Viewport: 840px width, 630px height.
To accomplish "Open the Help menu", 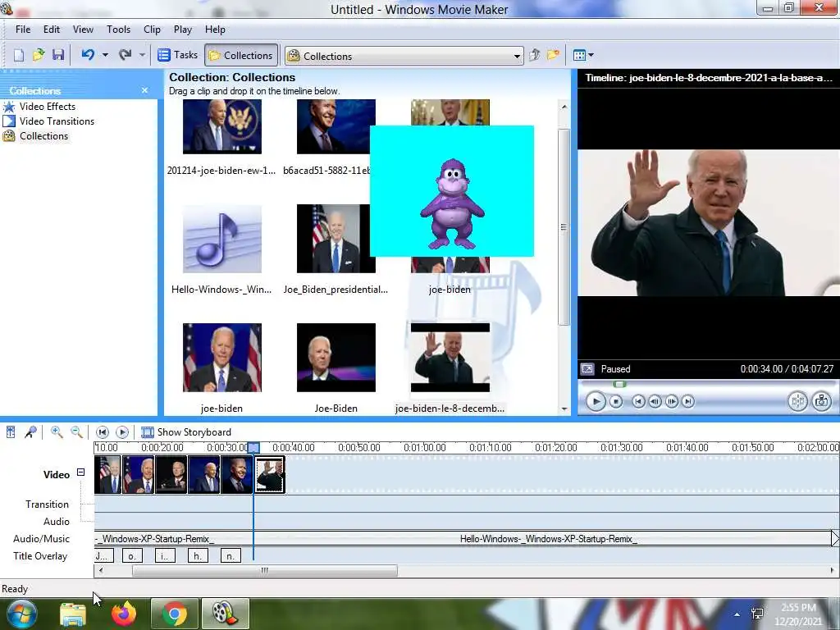I will [215, 30].
